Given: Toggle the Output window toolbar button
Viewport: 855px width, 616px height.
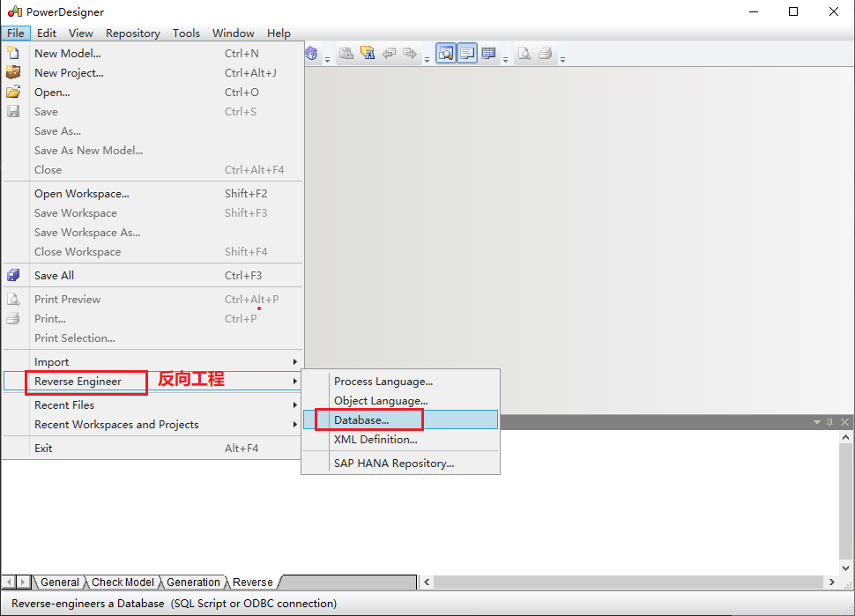Looking at the screenshot, I should pyautogui.click(x=466, y=53).
